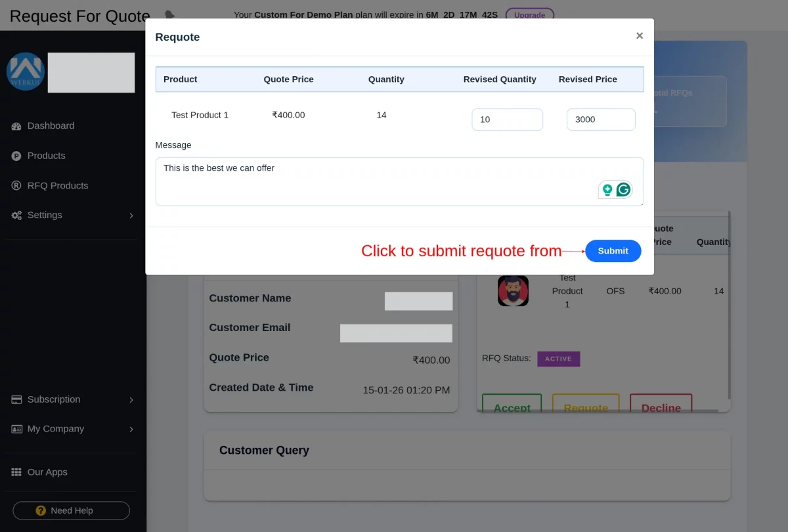Click the Webkul logo
The height and width of the screenshot is (532, 788).
25,72
